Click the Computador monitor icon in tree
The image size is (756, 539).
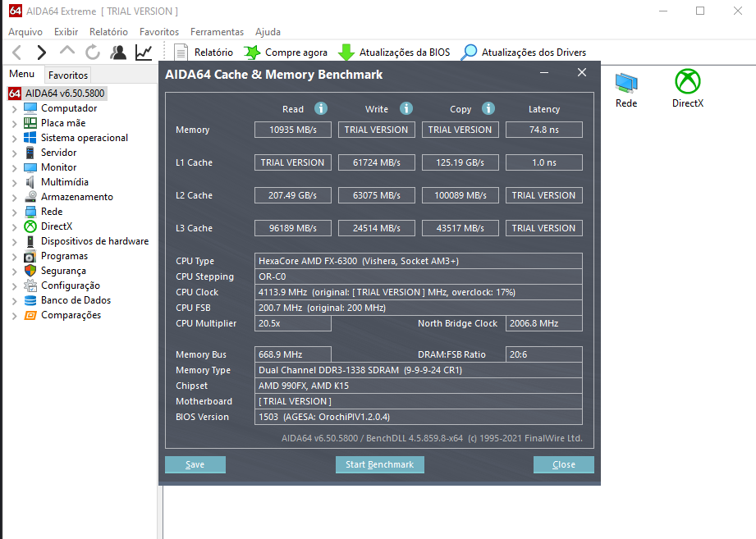point(30,108)
